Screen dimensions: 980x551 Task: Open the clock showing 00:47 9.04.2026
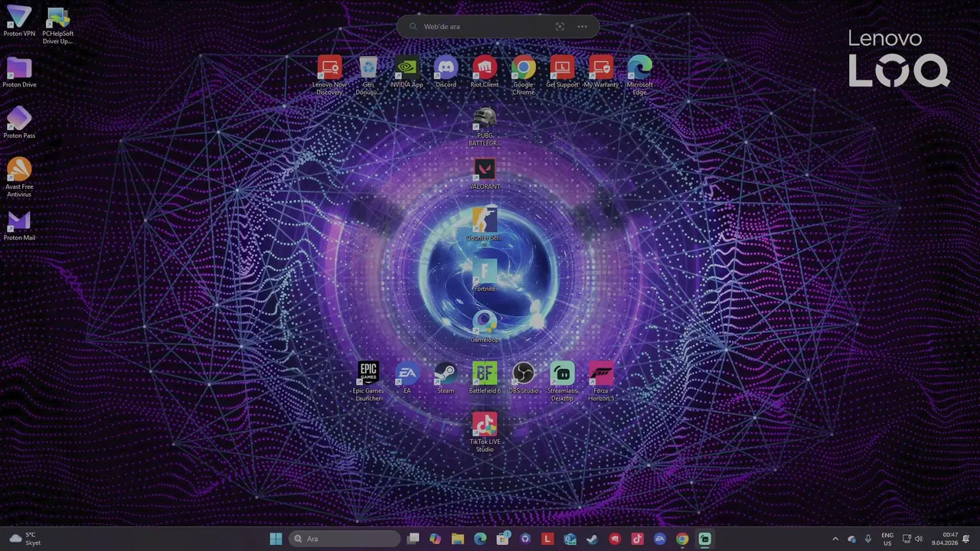click(x=945, y=539)
